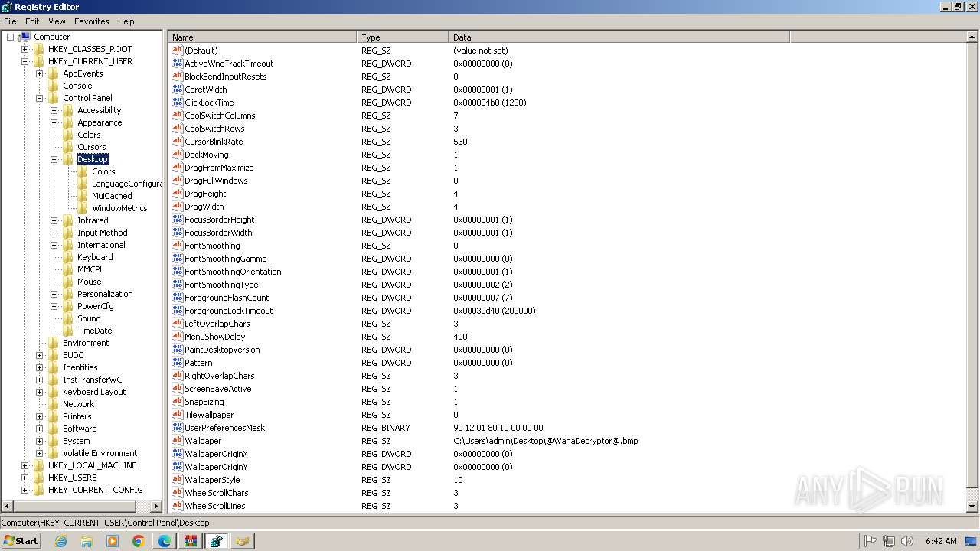Select the TimeDate key

pos(94,331)
